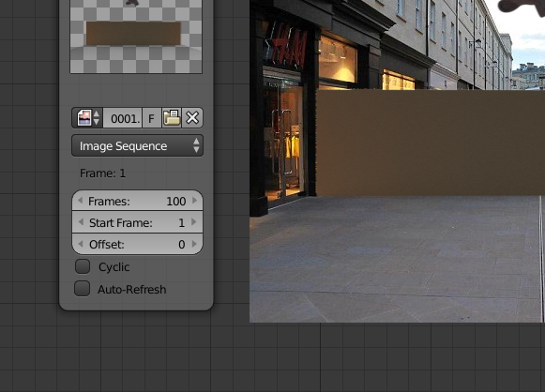Screen dimensions: 545x392
Task: Click the brown rectangle in backdrop image
Action: tap(431, 143)
